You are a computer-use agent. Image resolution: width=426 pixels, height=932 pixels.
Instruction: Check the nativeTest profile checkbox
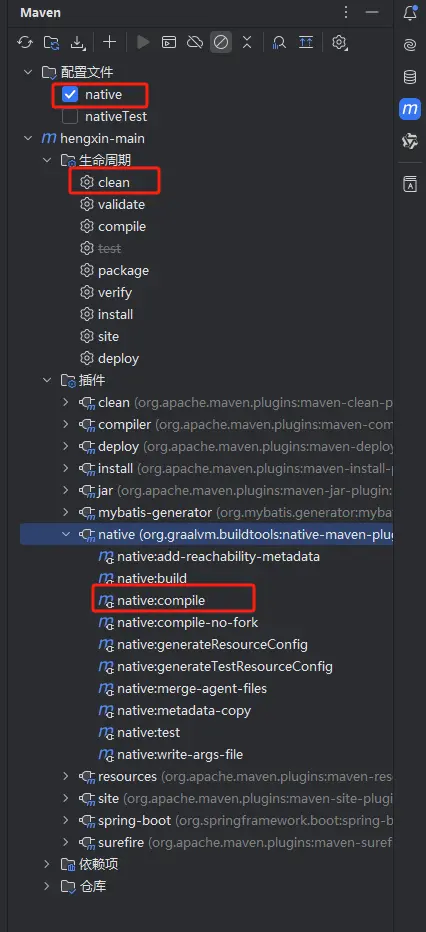coord(70,116)
